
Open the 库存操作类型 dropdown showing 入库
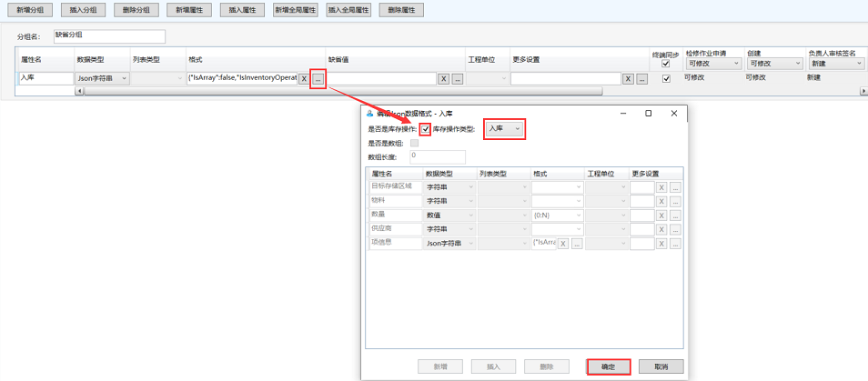(504, 129)
